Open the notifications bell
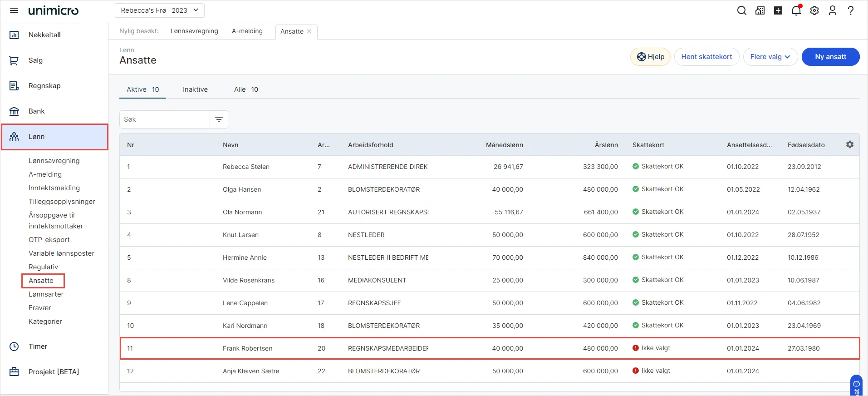868x396 pixels. (796, 10)
